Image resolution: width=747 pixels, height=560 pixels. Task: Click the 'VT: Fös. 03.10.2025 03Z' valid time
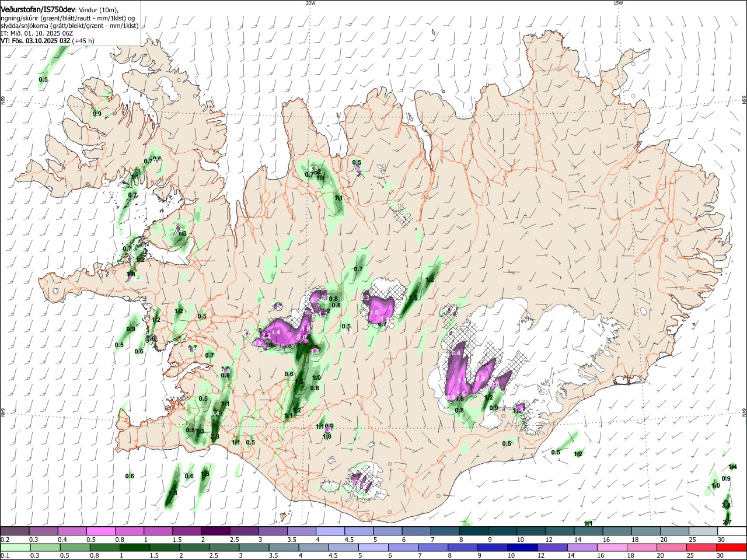click(x=35, y=41)
